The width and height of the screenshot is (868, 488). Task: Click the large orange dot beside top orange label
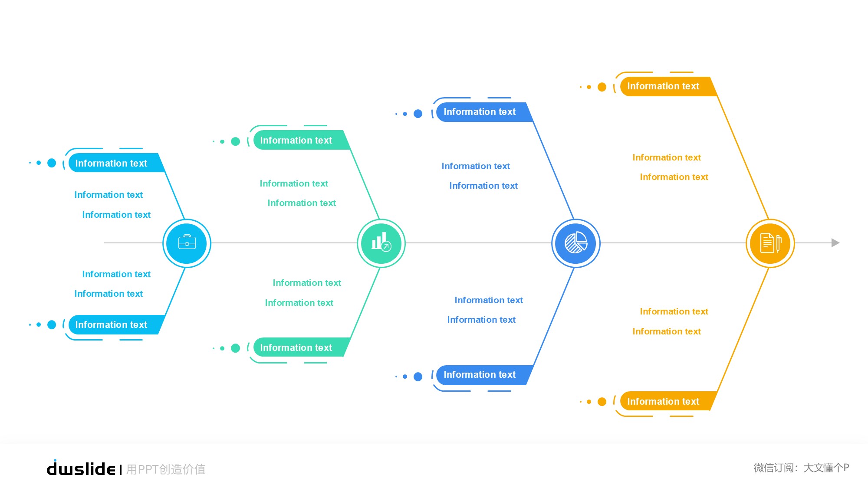[x=602, y=87]
